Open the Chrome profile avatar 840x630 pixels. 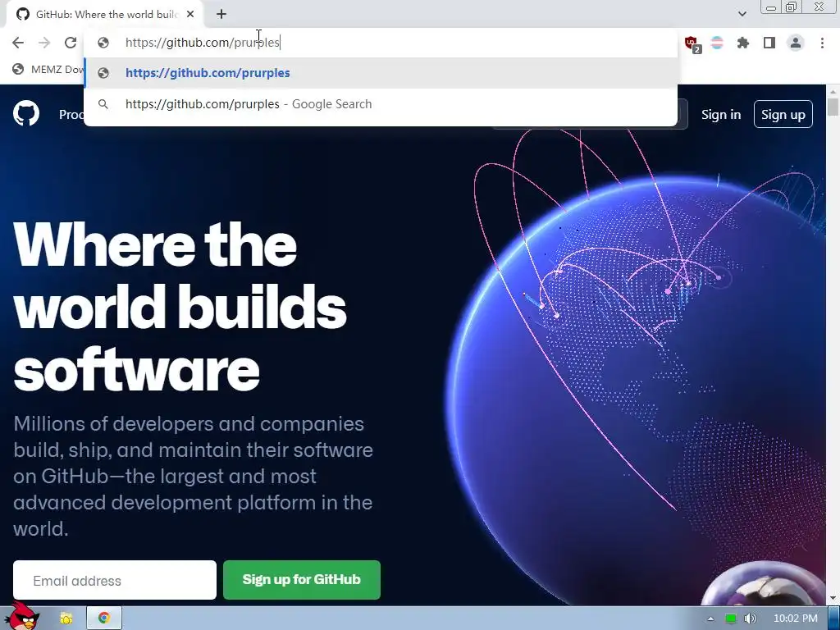click(x=796, y=43)
